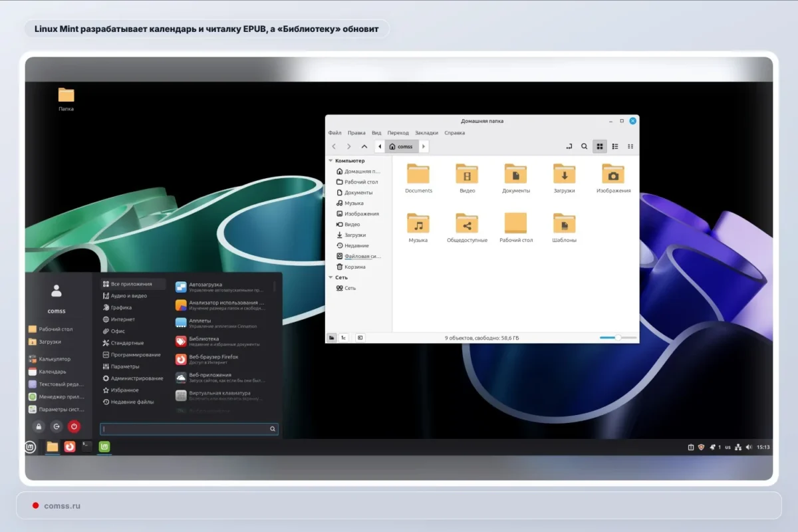Click the lock screen button in menu
The image size is (798, 532).
point(39,426)
